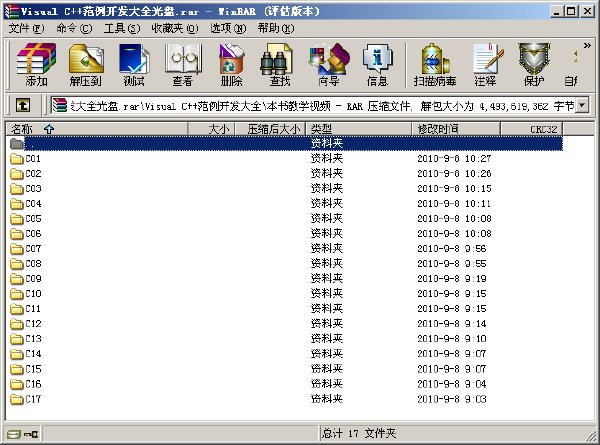Image resolution: width=600 pixels, height=445 pixels.
Task: Click the 资料夹 type cell of C17
Action: [327, 399]
